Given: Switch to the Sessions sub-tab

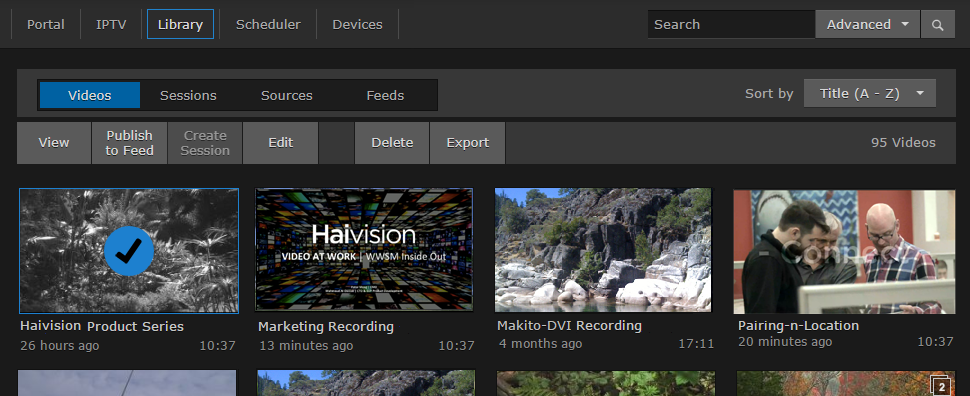Looking at the screenshot, I should point(188,95).
